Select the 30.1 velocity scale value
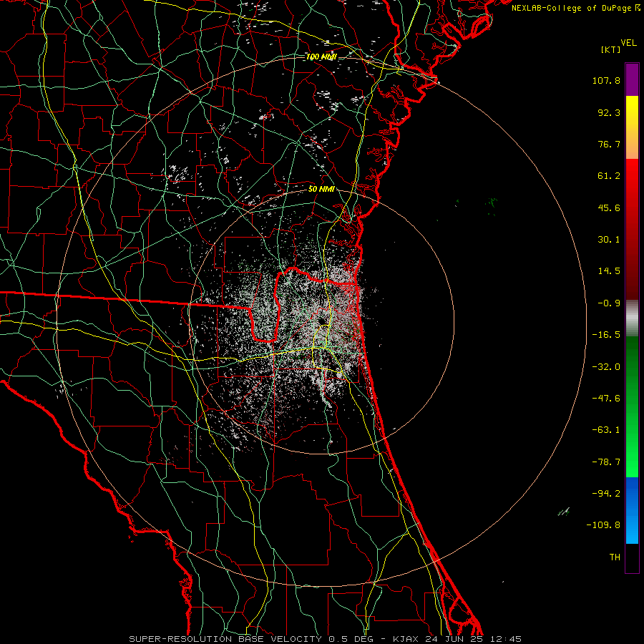 coord(609,240)
